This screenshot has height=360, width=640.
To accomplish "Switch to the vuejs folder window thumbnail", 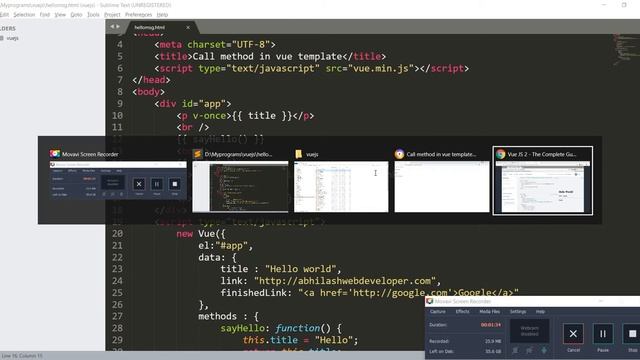I will pos(341,187).
